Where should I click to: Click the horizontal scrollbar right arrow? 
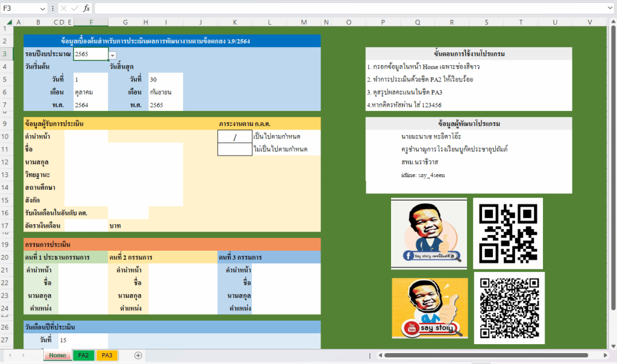pos(605,356)
